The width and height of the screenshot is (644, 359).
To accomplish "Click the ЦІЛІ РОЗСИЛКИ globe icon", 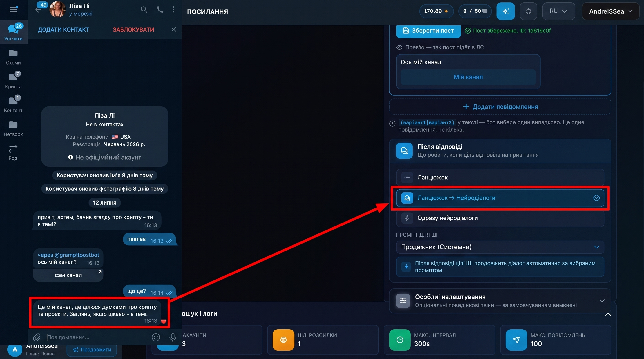I will click(x=283, y=340).
